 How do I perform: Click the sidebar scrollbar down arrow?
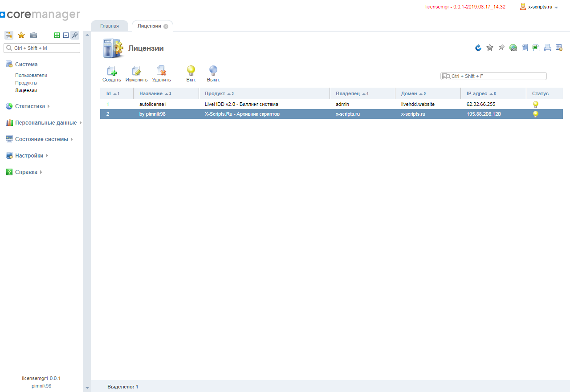87,388
